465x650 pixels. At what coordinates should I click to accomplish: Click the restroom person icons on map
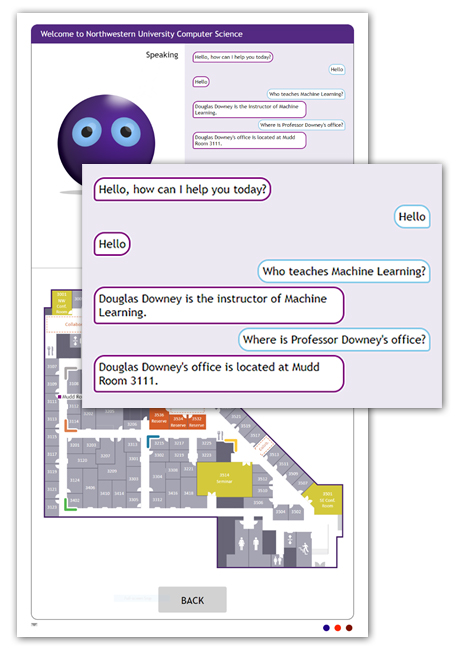(248, 543)
